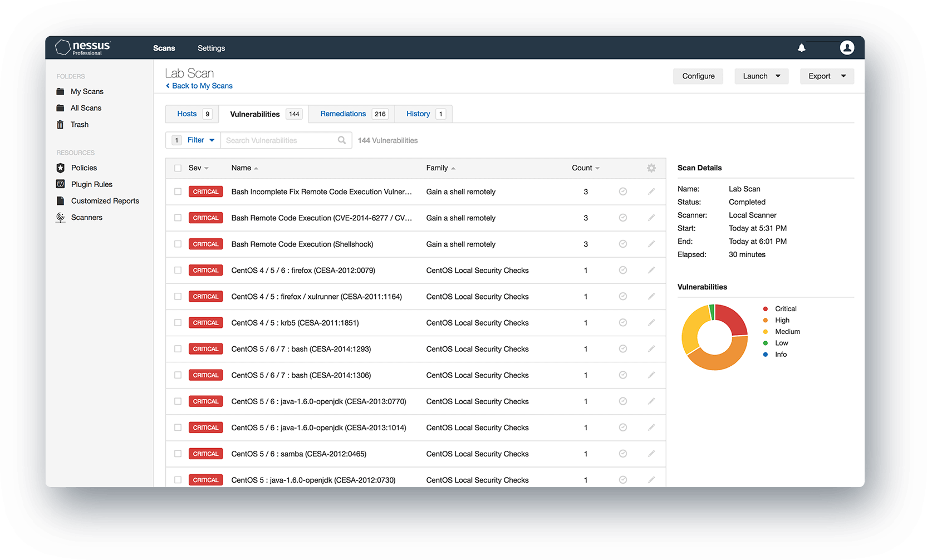Check the CVE-2014-6277 Bash row checkbox

[x=178, y=218]
